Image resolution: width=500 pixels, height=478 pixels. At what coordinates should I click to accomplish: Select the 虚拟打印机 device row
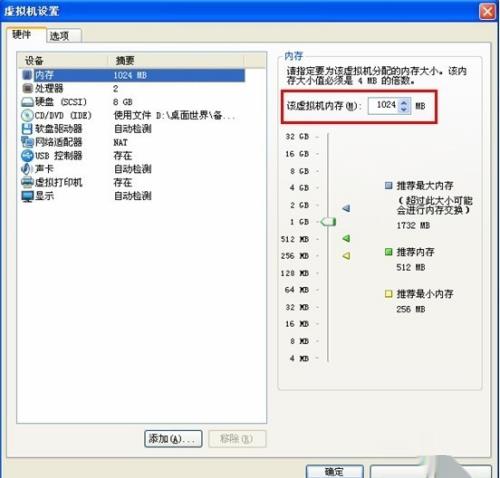tap(133, 182)
